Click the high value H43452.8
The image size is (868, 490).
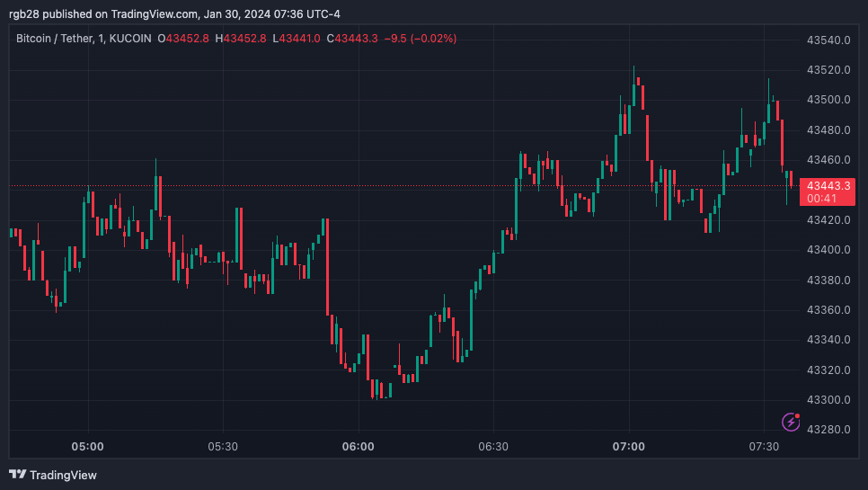[x=241, y=39]
